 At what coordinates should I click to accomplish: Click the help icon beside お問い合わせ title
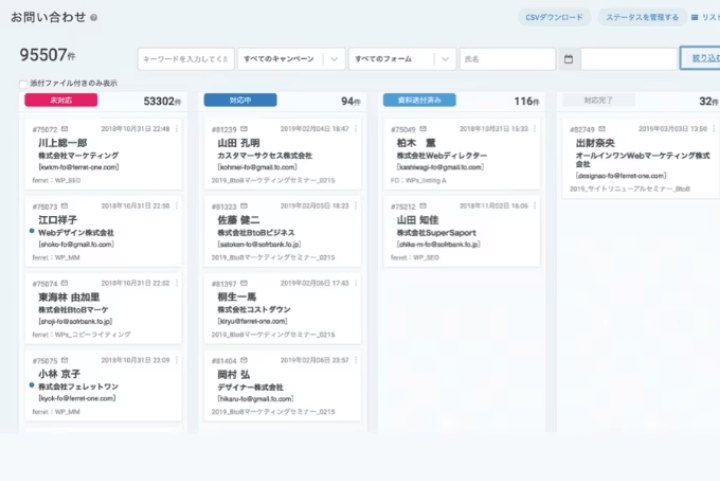tap(93, 18)
